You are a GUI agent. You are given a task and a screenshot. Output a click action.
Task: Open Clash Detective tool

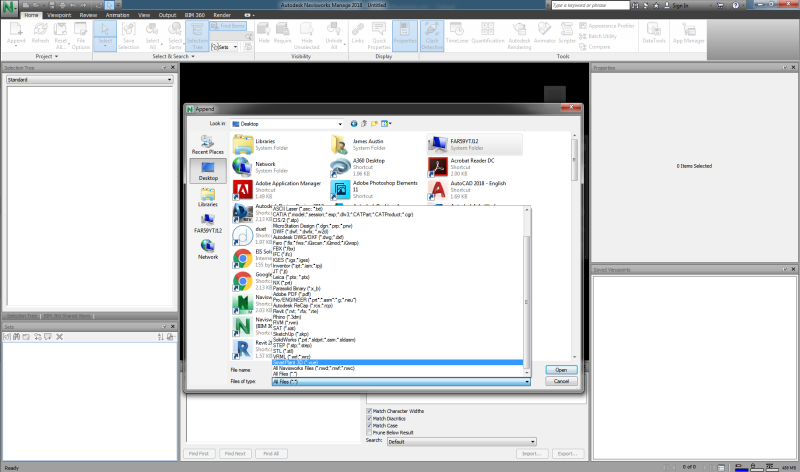(x=432, y=36)
